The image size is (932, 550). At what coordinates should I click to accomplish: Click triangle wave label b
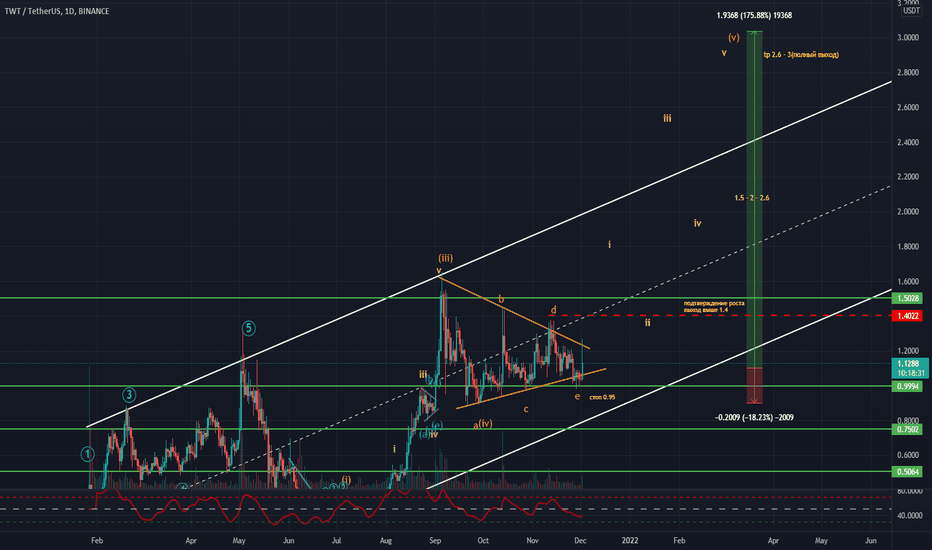click(x=501, y=300)
